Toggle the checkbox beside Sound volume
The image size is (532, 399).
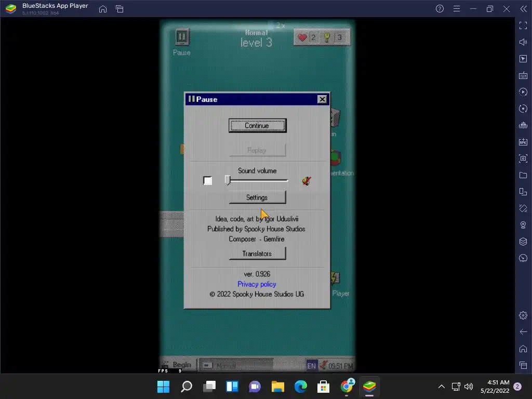point(208,180)
